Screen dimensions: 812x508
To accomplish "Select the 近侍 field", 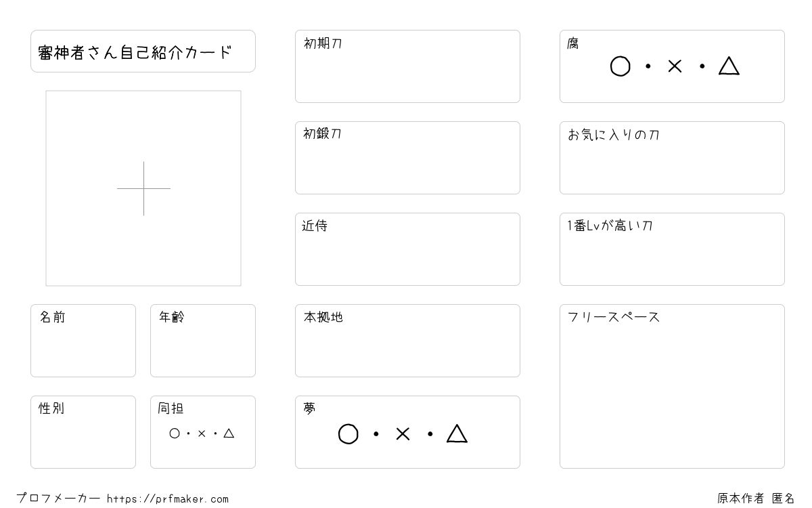I will (407, 249).
